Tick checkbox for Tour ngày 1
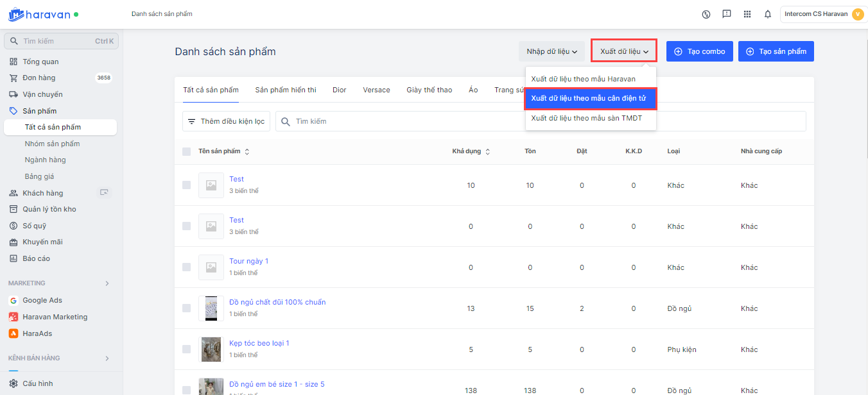The width and height of the screenshot is (868, 395). click(x=186, y=267)
